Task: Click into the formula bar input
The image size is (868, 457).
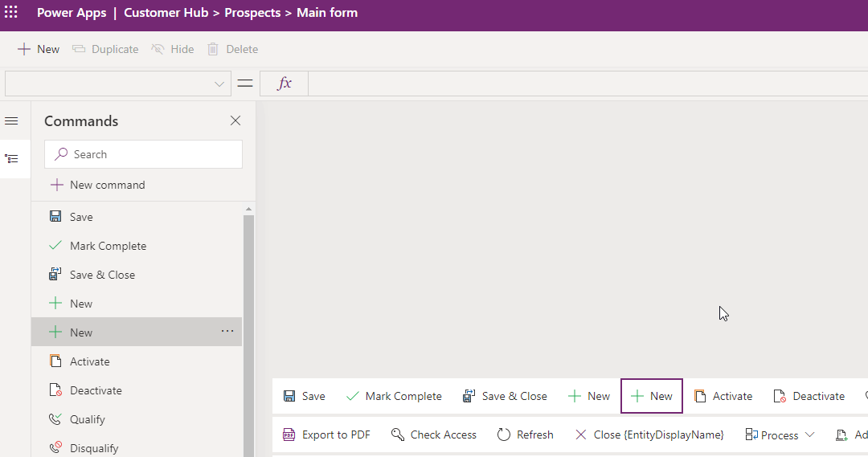Action: coord(588,84)
